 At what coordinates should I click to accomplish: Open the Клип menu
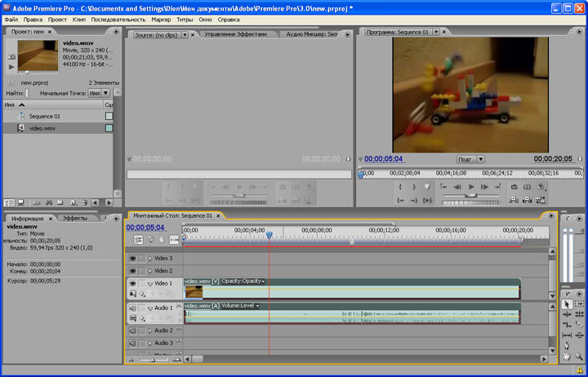[x=79, y=20]
